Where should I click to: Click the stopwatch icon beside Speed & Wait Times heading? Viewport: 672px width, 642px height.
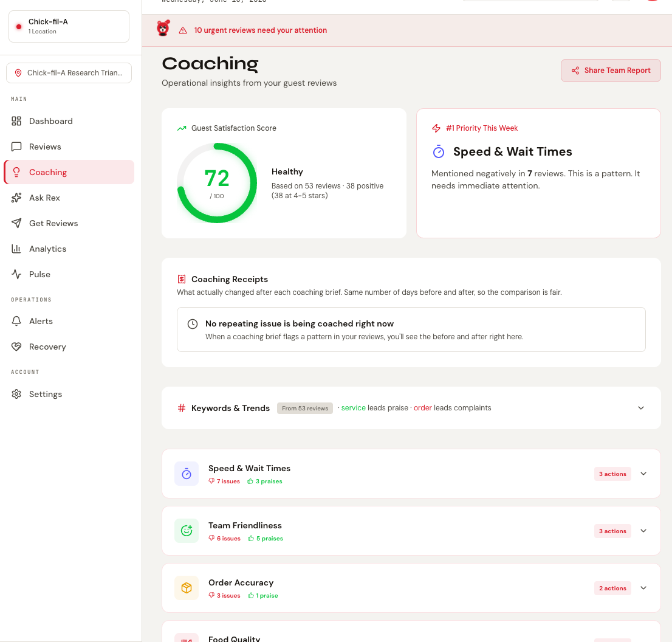click(439, 151)
